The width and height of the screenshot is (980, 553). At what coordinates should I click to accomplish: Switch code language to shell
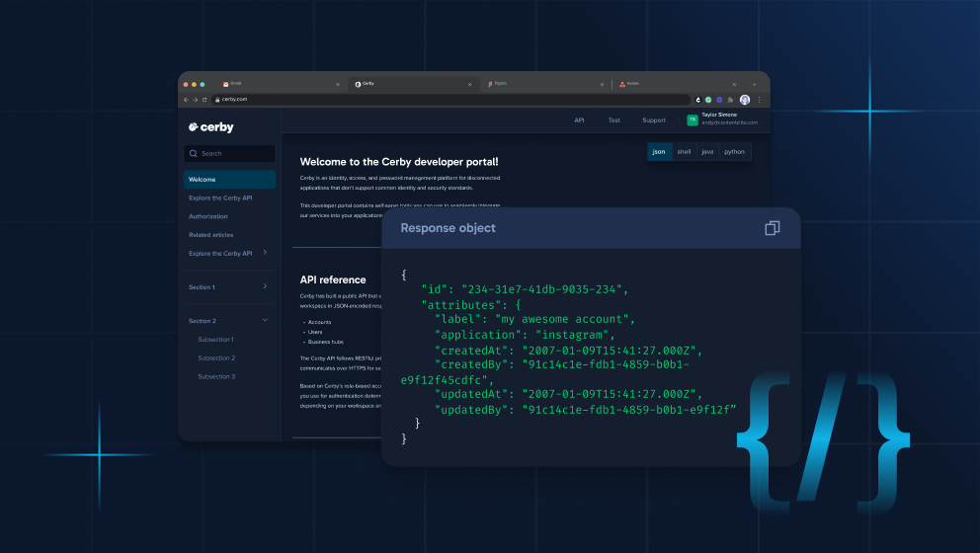click(684, 151)
